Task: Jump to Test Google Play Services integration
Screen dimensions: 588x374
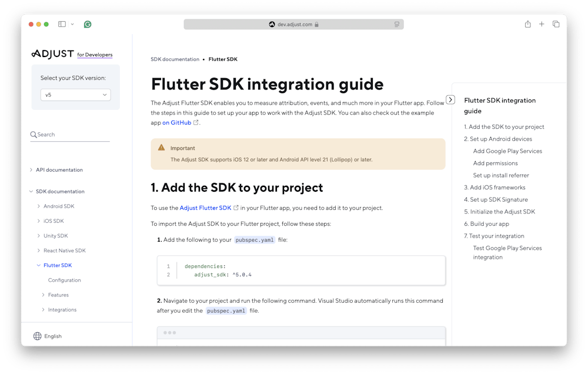Action: [507, 252]
